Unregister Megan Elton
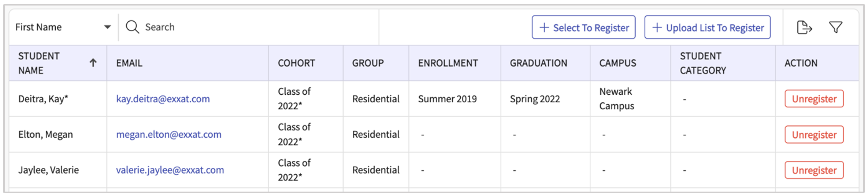The image size is (868, 196). tap(814, 135)
